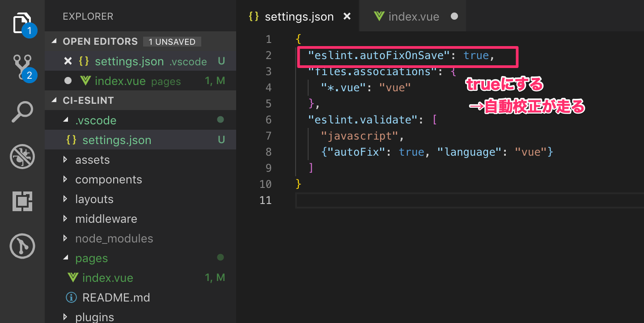Click unsaved dot beside index.vue in Open Editors
This screenshot has height=323, width=644.
[68, 81]
